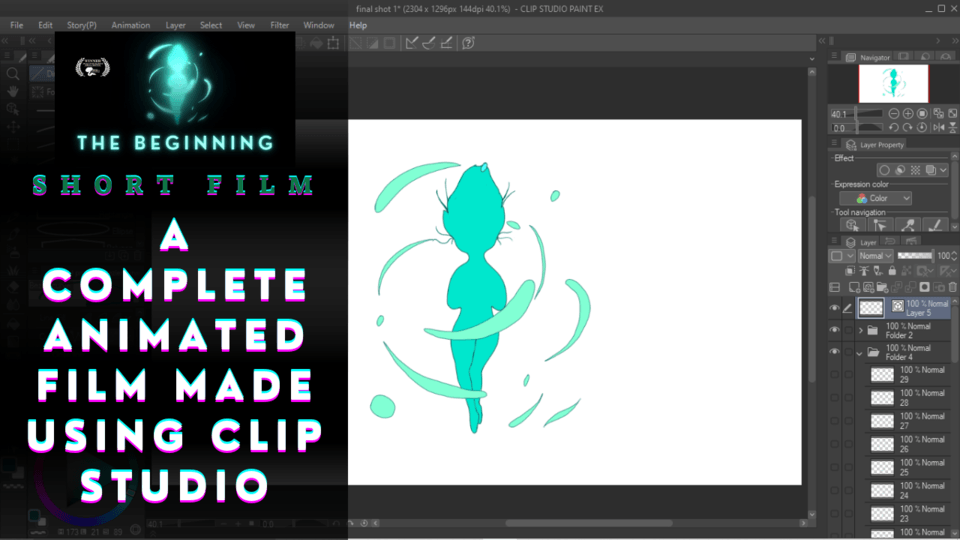Show layer 26 via visibility box
This screenshot has width=960, height=540.
click(834, 444)
